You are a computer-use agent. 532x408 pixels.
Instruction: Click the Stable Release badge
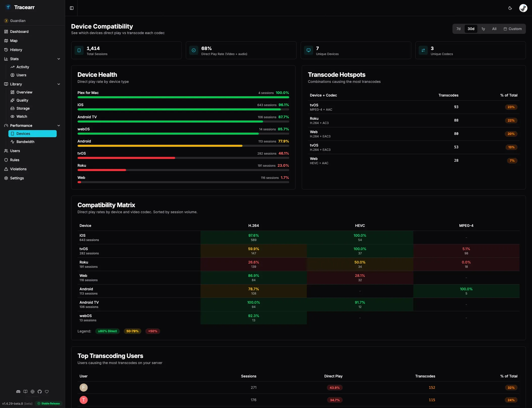(49, 403)
